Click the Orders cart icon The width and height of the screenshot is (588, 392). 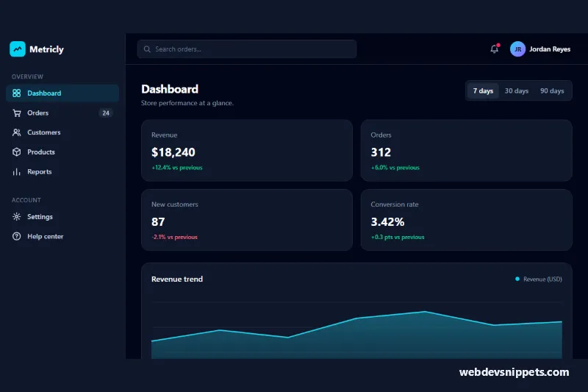point(16,113)
